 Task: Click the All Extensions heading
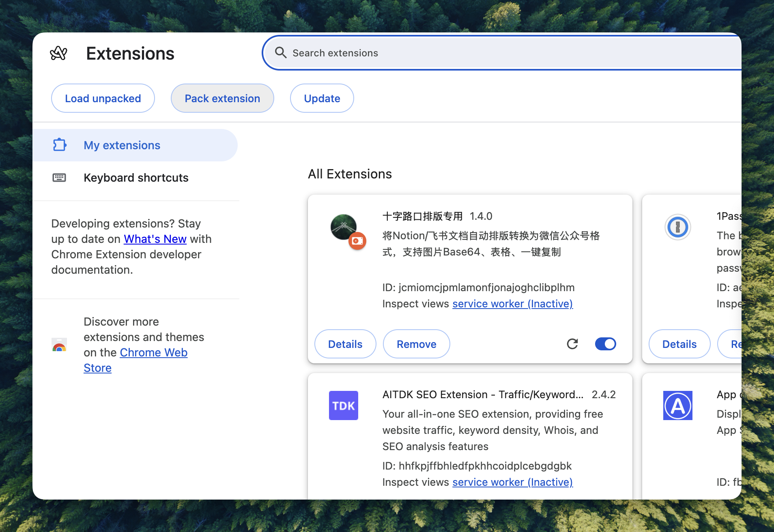[350, 174]
